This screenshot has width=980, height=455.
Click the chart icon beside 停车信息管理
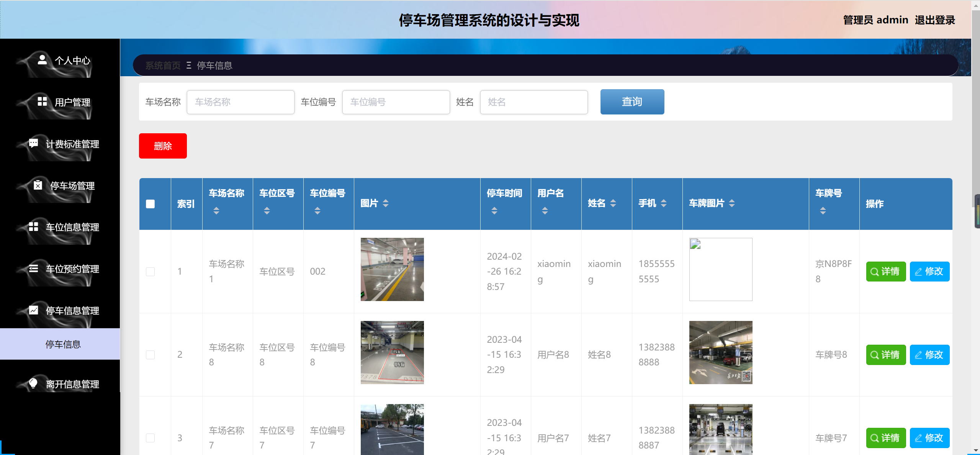click(x=33, y=310)
